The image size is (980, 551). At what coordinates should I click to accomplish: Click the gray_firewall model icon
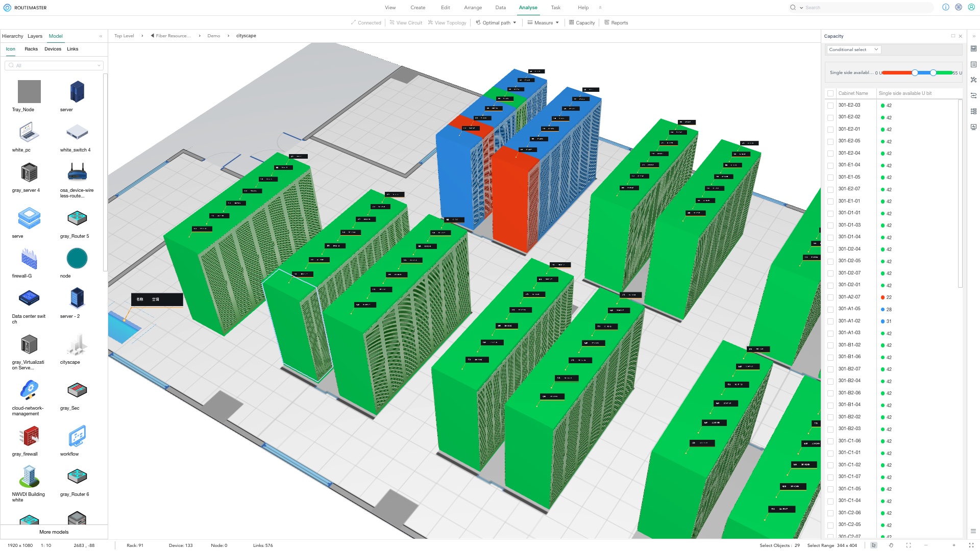coord(29,436)
